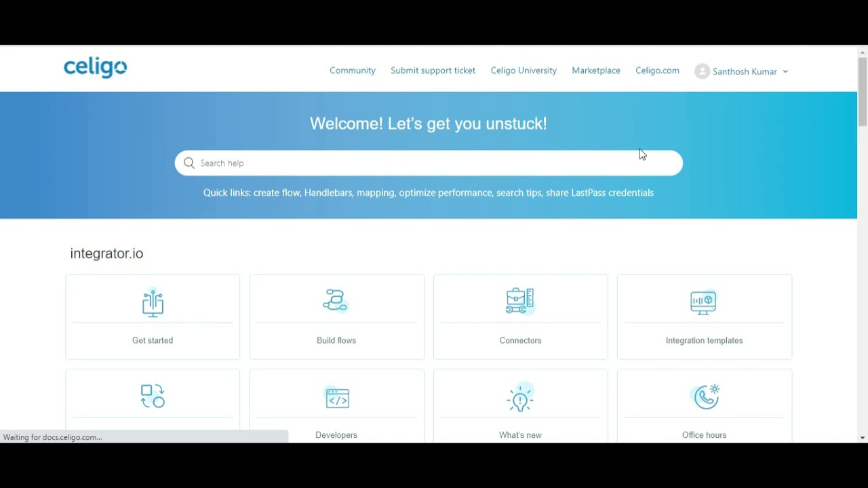Click the 'Connectors' card label
The image size is (868, 488).
tap(520, 340)
